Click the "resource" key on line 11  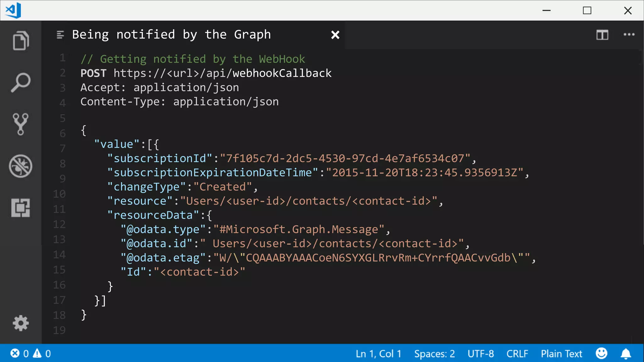pyautogui.click(x=140, y=201)
